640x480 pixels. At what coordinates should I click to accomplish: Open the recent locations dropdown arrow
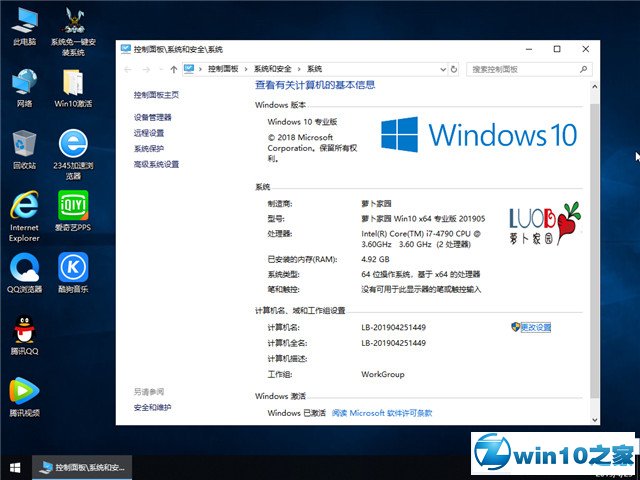(161, 70)
